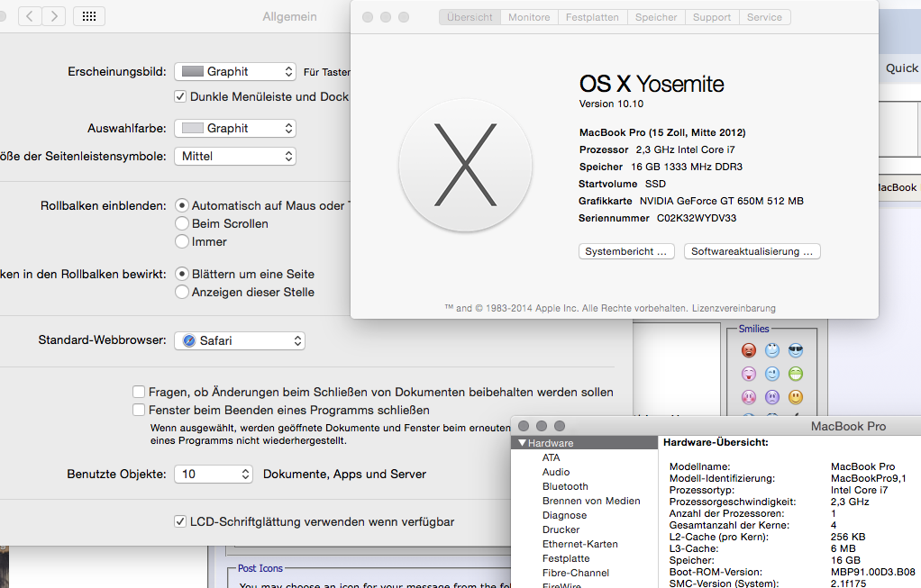Viewport: 921px width, 588px height.
Task: Select Diagnose in hardware list
Action: coord(564,515)
